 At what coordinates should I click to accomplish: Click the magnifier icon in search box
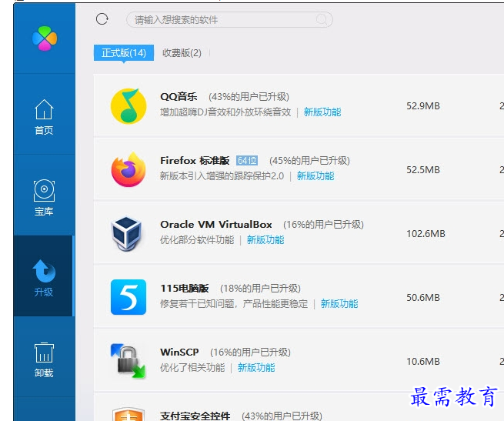(x=322, y=19)
